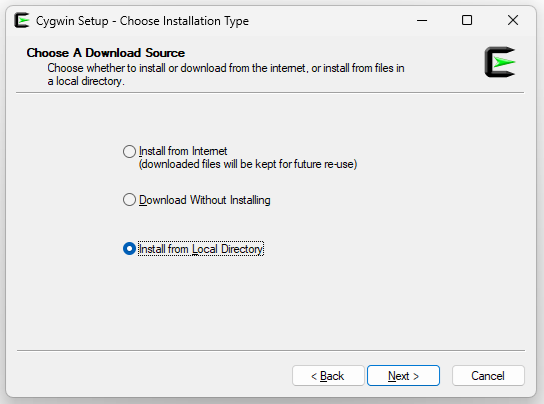Click the 'downloaded files will be kept' note
Image resolution: width=544 pixels, height=404 pixels.
[x=248, y=164]
